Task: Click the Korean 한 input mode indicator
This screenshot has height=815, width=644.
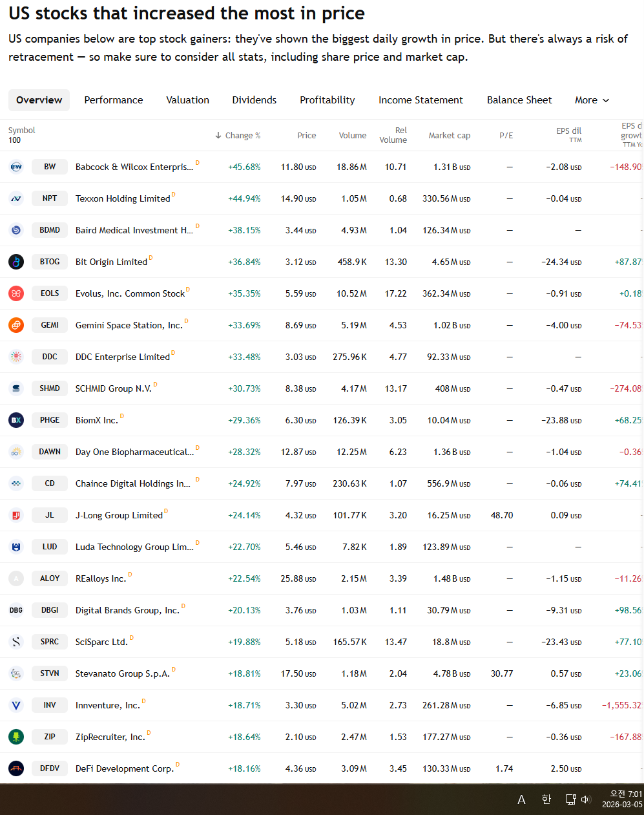Action: pos(546,799)
